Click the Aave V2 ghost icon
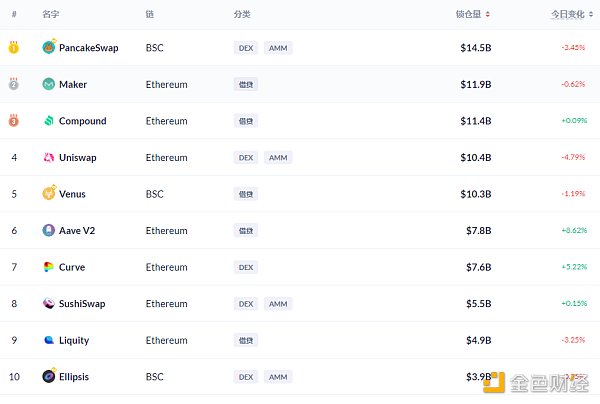This screenshot has height=404, width=600. [49, 231]
